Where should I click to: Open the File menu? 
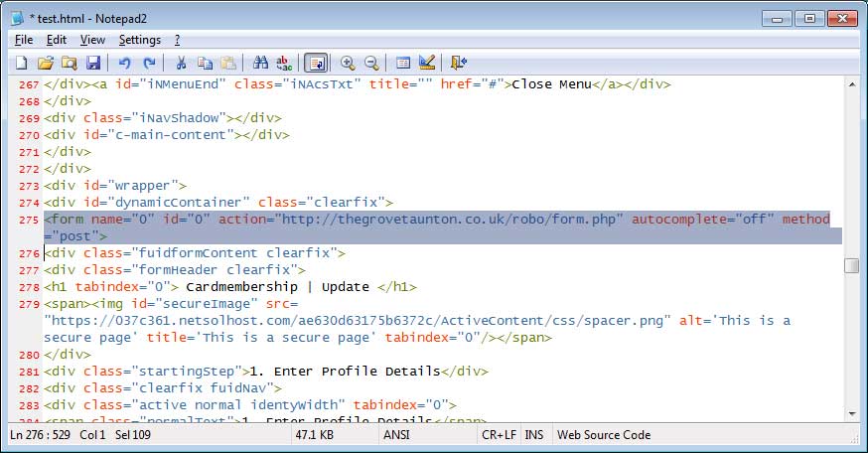tap(24, 40)
